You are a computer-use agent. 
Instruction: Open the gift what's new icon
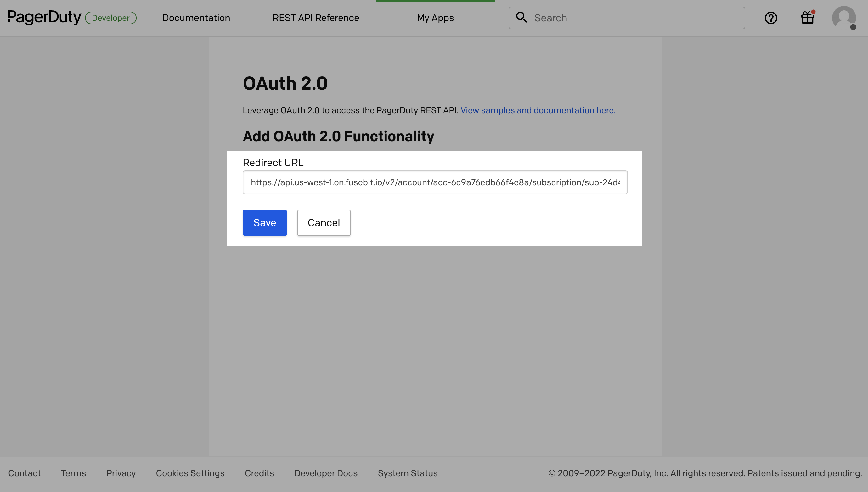[808, 18]
